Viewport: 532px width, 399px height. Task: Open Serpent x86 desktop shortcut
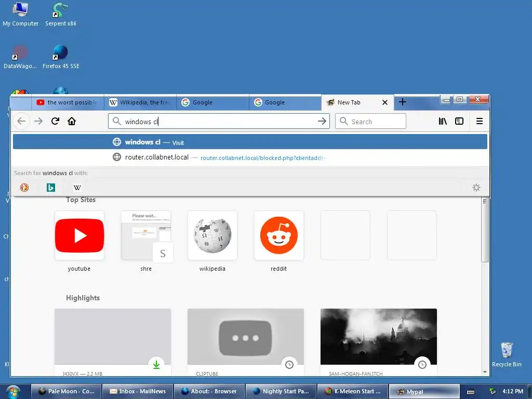[x=61, y=15]
